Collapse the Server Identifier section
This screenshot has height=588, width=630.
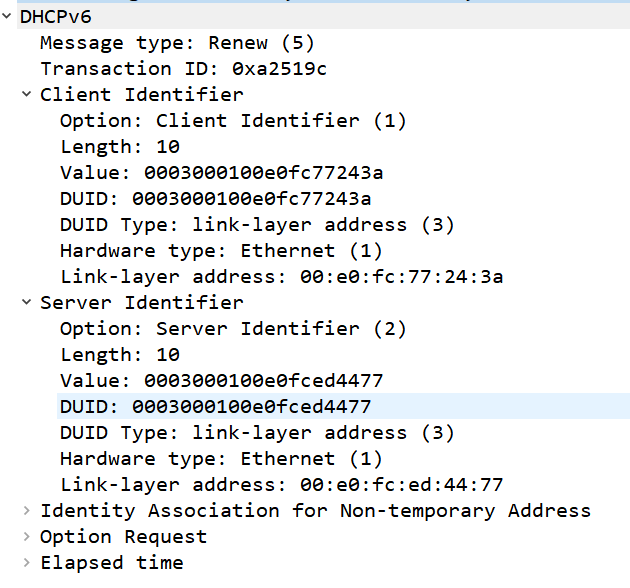[27, 302]
